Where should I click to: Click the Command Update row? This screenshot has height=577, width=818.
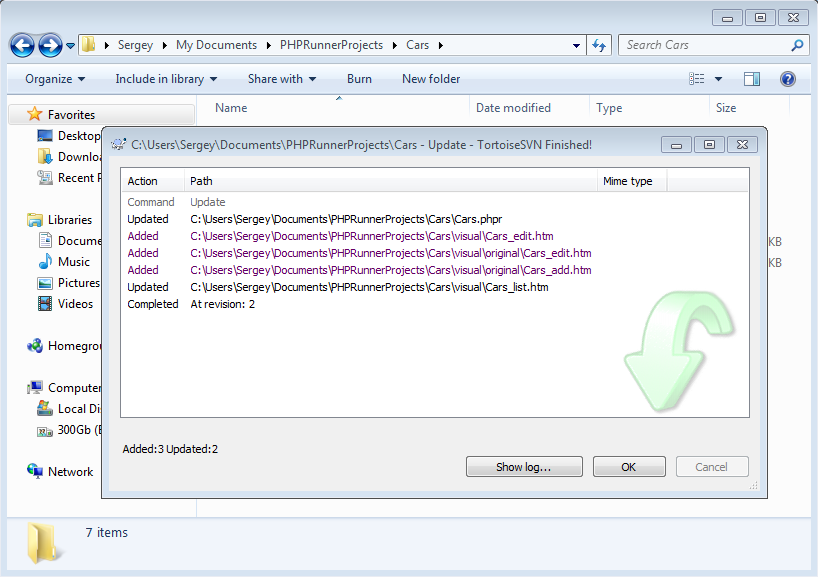435,202
